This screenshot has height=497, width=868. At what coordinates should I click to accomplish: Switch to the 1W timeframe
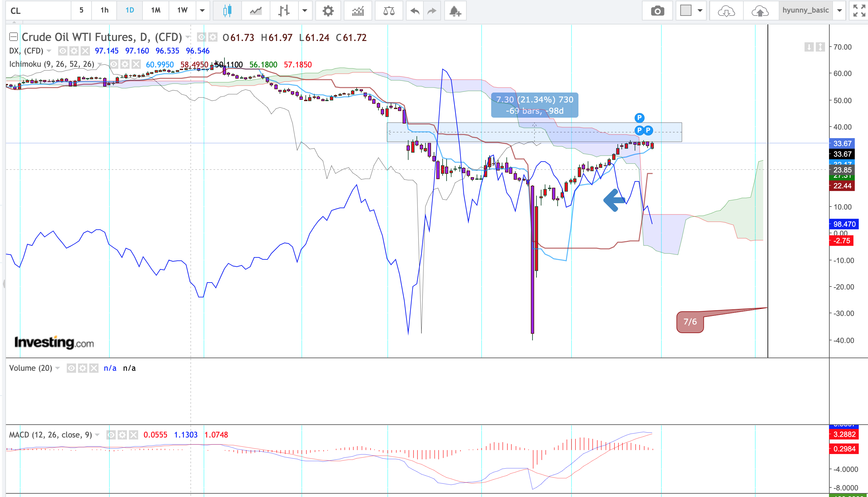[182, 11]
